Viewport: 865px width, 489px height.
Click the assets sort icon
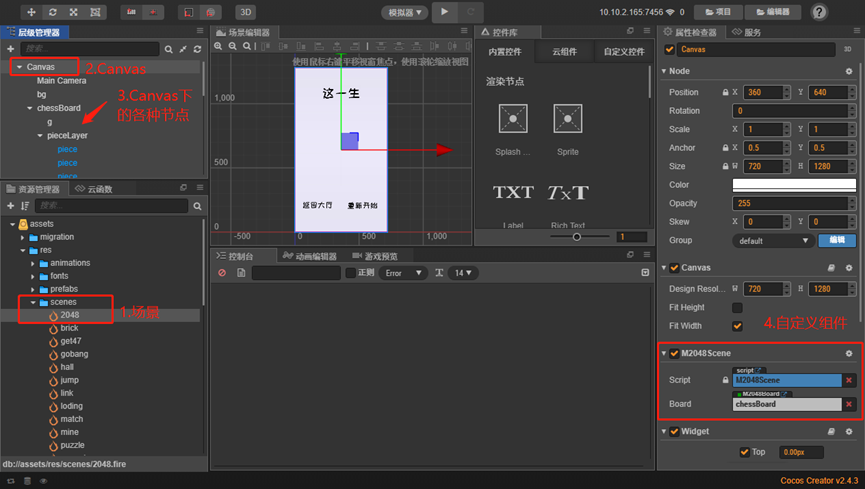click(25, 206)
